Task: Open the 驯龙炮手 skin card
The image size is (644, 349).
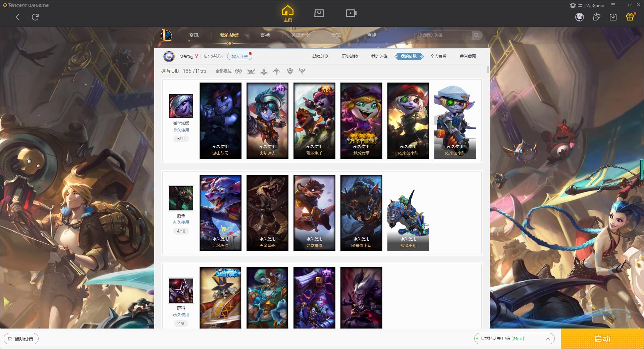Action: point(314,120)
